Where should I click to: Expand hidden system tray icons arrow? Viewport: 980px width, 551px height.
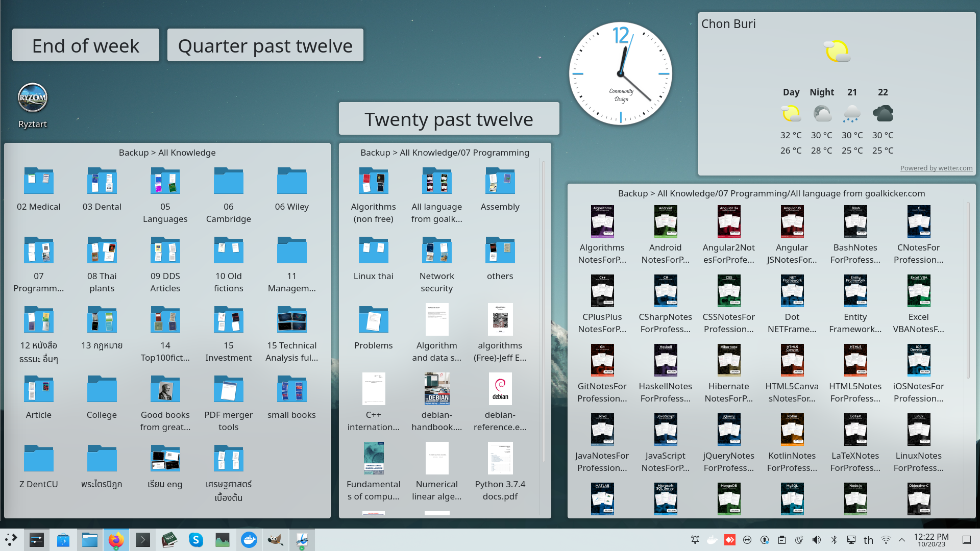(x=902, y=540)
